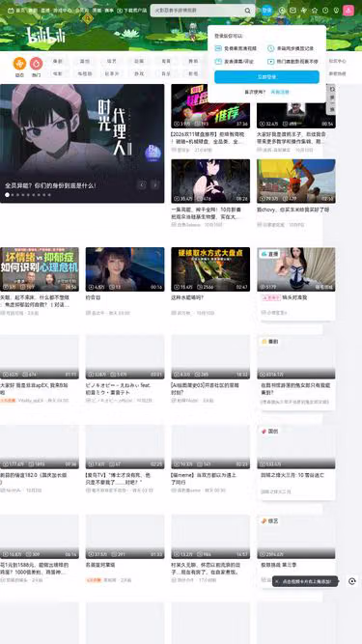The width and height of the screenshot is (362, 644).
Task: Open 漫画 in the top navigation
Action: 97,11
